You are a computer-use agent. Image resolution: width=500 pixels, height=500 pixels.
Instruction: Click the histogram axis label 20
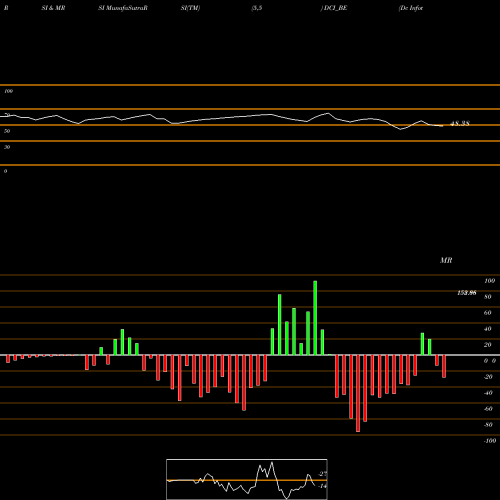click(x=488, y=345)
